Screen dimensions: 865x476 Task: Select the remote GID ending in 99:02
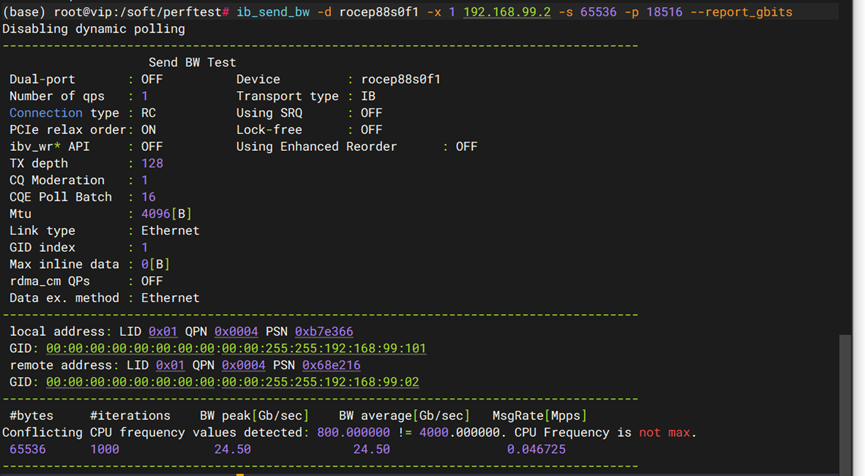click(232, 382)
